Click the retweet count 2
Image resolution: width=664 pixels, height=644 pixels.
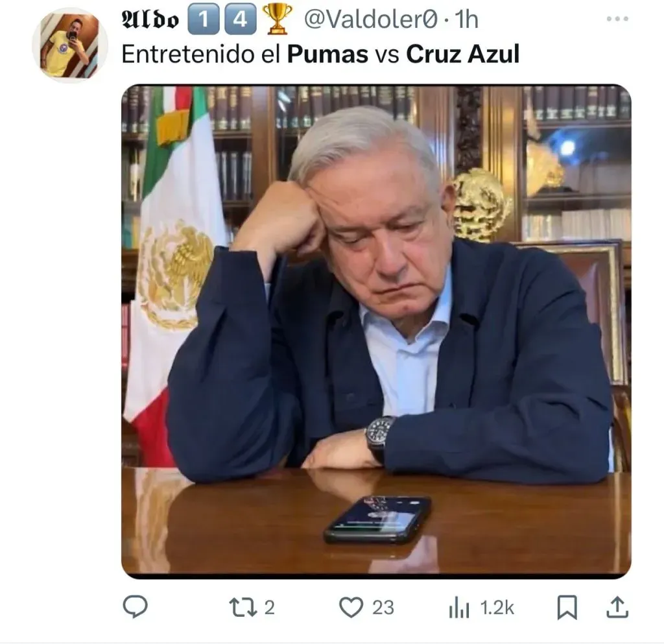click(270, 608)
